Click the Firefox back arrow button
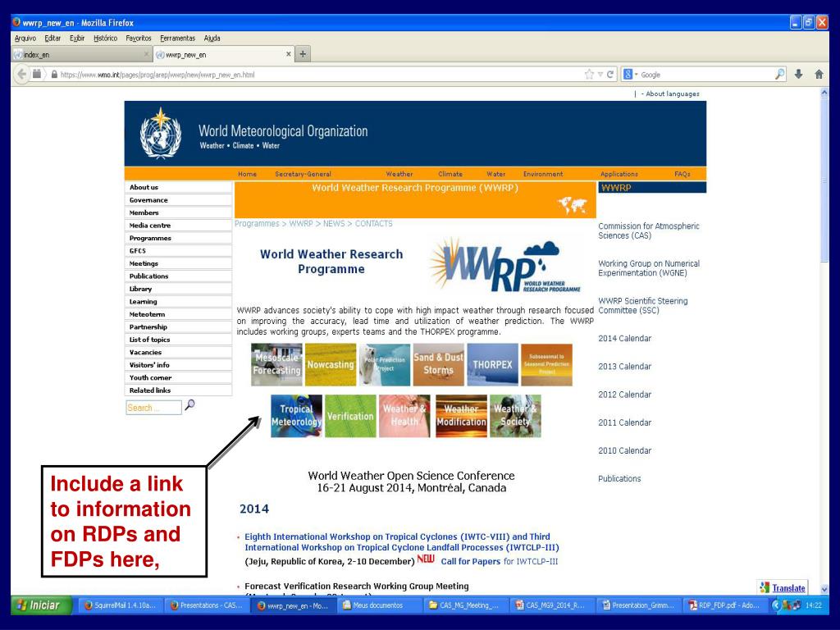 (21, 75)
